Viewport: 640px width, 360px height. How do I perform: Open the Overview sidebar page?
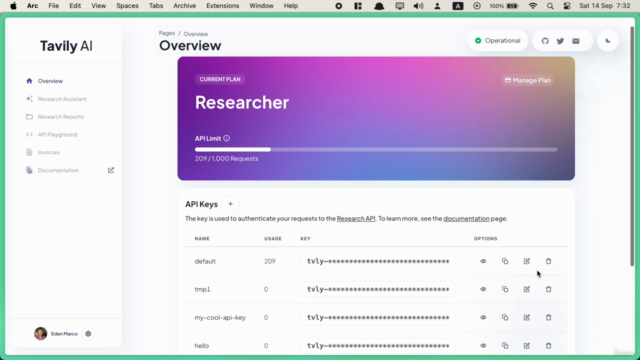coord(50,81)
